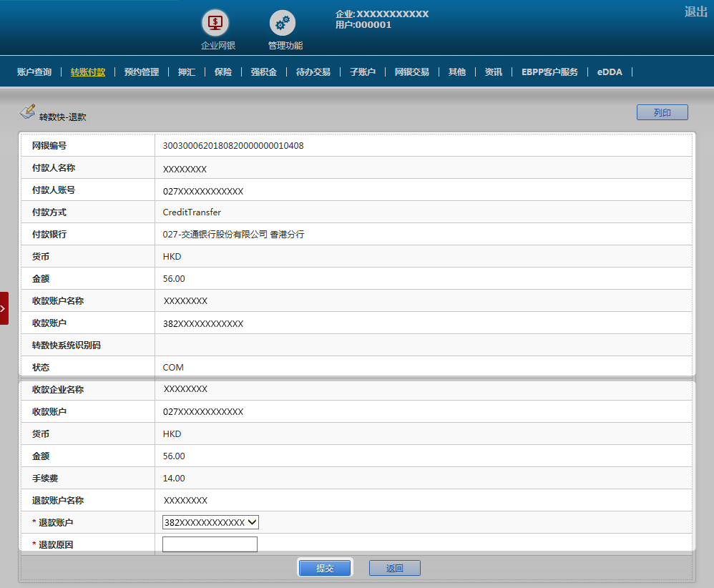
Task: Click the pencil icon beside 转数快-退款
Action: 27,112
